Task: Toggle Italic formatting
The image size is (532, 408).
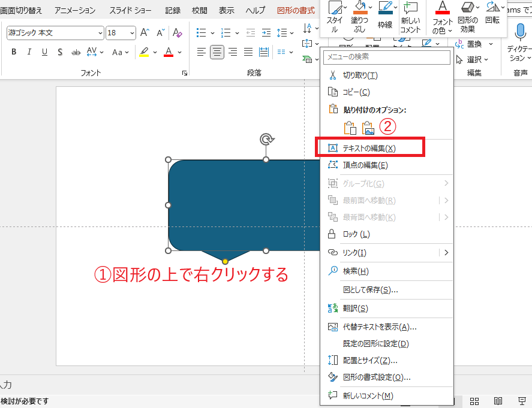Action: pyautogui.click(x=29, y=52)
